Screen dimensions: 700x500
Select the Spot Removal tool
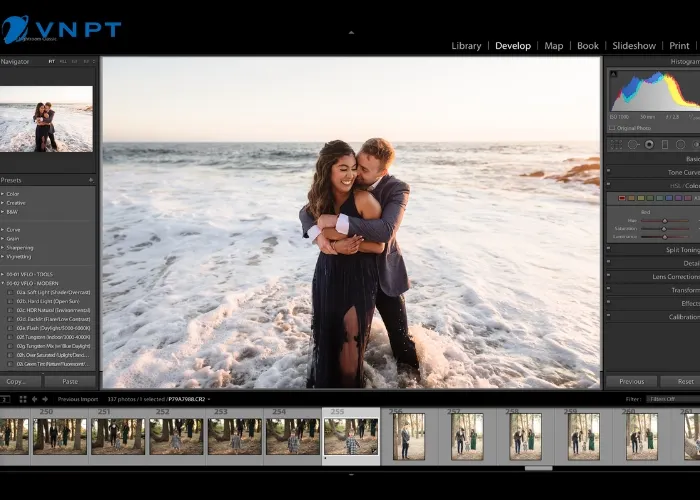633,145
